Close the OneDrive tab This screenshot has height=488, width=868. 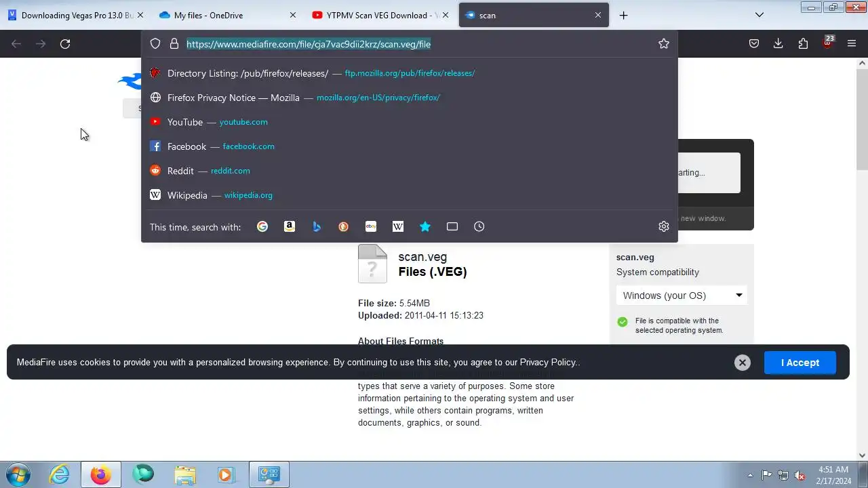pyautogui.click(x=293, y=15)
